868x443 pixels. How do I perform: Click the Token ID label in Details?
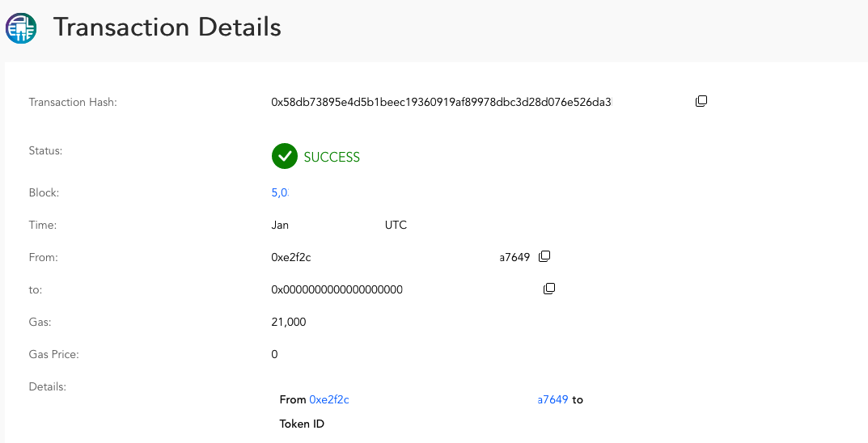[302, 424]
